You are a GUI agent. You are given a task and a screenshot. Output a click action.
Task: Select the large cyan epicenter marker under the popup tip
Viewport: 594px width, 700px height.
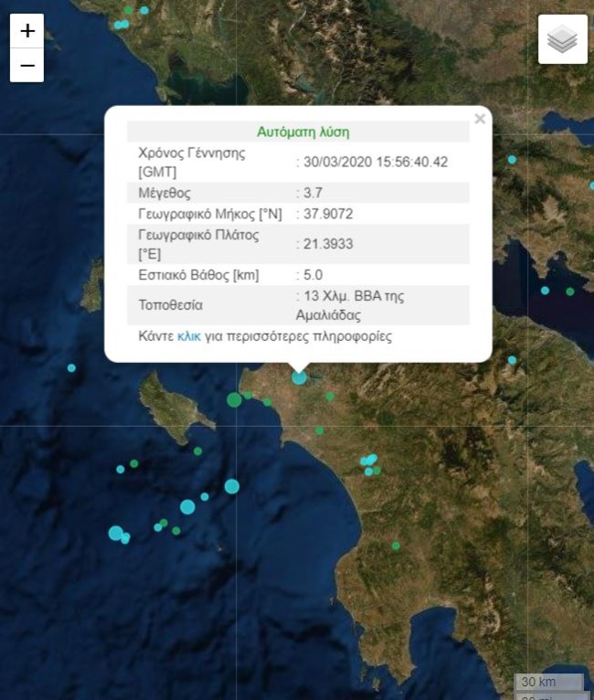[299, 377]
